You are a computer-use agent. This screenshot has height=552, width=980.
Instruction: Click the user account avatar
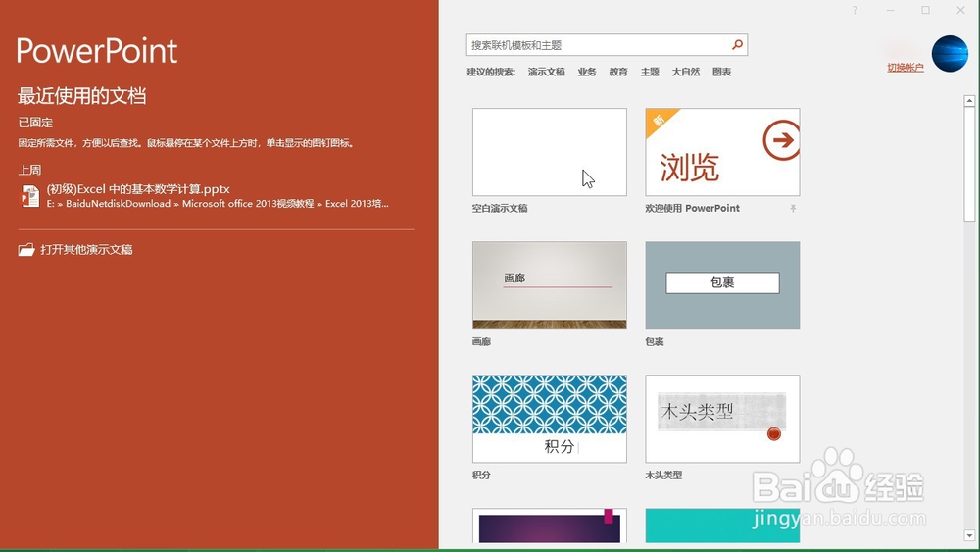click(x=950, y=54)
